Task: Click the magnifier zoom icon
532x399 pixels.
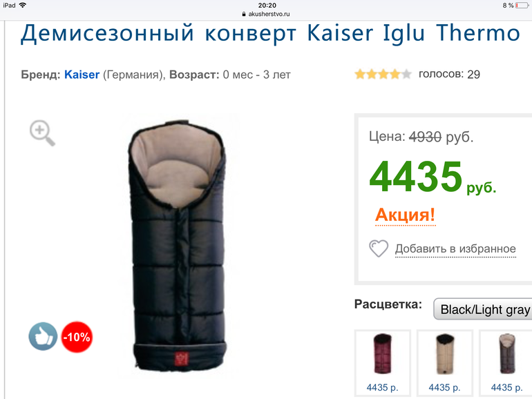Action: tap(42, 133)
